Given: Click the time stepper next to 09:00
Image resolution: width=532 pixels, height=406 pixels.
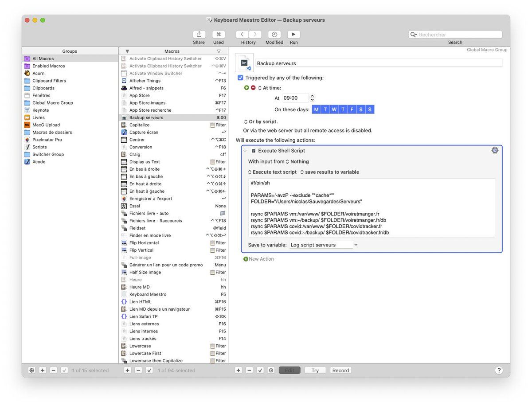Looking at the screenshot, I should pos(312,98).
